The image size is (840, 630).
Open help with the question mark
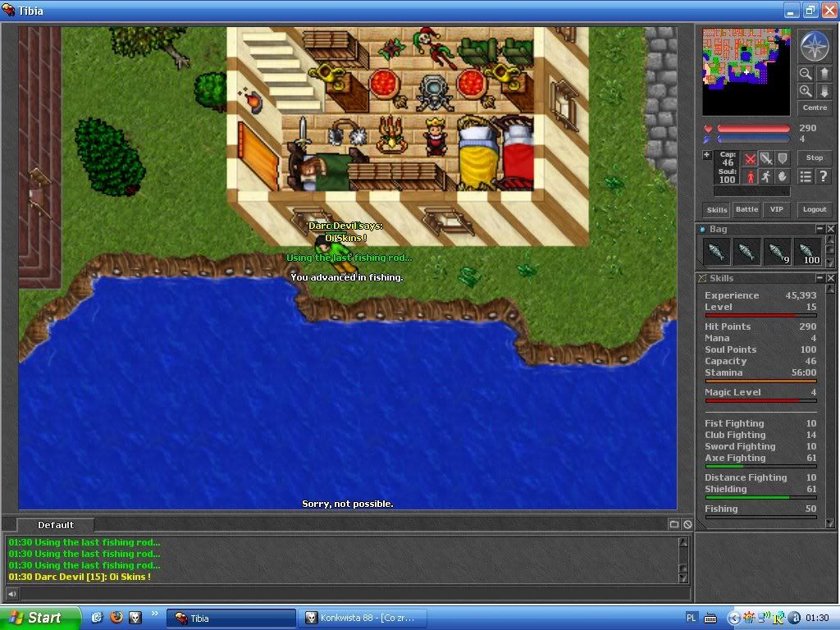[x=824, y=176]
